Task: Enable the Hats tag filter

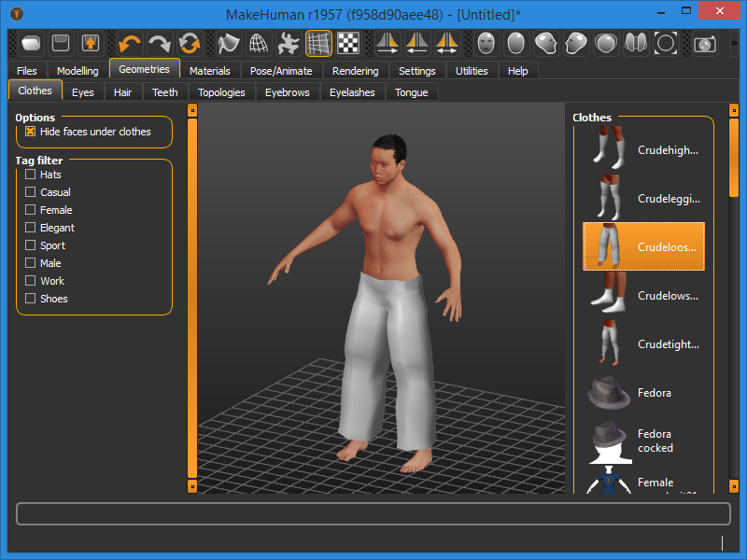Action: [31, 175]
